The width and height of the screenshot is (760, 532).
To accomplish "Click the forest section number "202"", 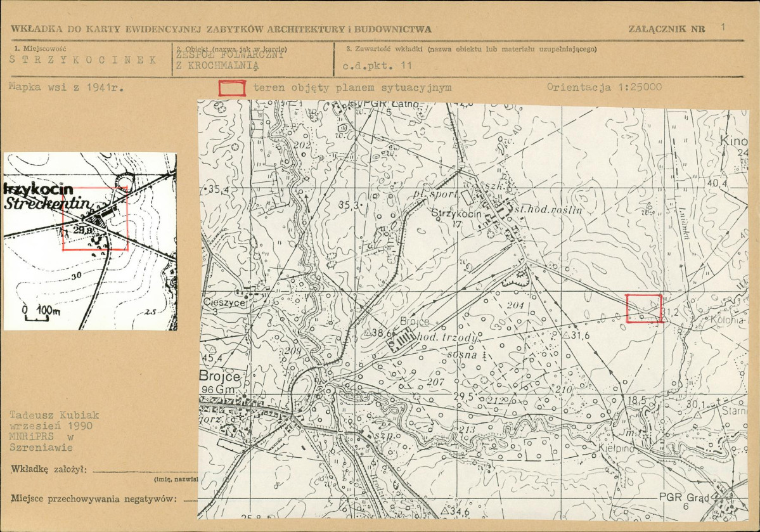I will click(302, 145).
